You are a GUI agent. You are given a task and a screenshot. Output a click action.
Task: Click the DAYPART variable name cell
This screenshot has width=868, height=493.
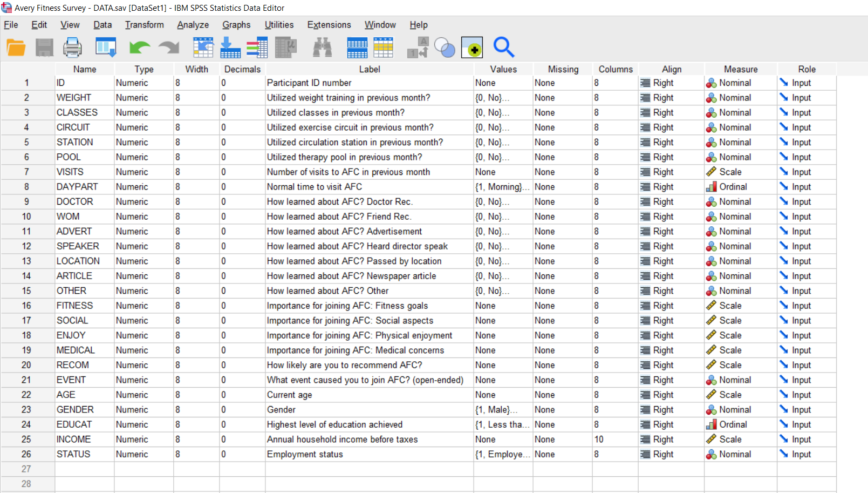tap(85, 187)
